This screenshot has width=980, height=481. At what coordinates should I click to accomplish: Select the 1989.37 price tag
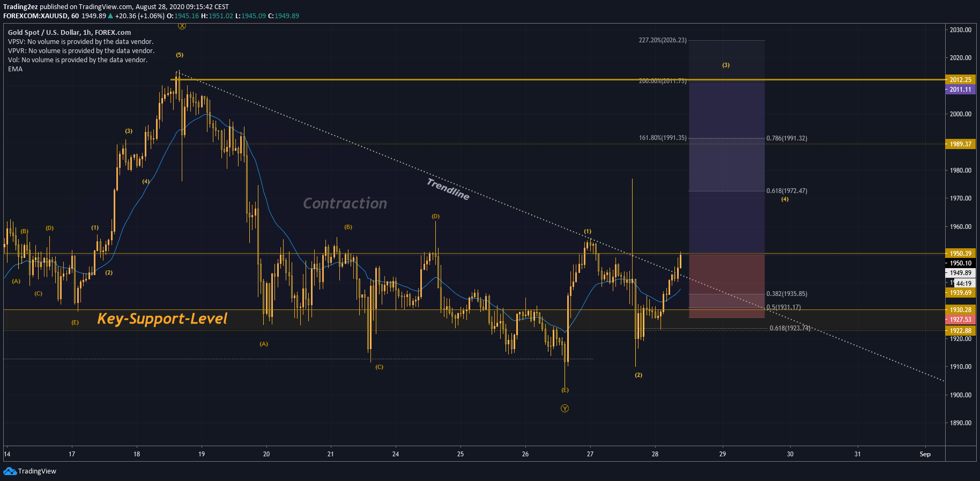pos(960,144)
